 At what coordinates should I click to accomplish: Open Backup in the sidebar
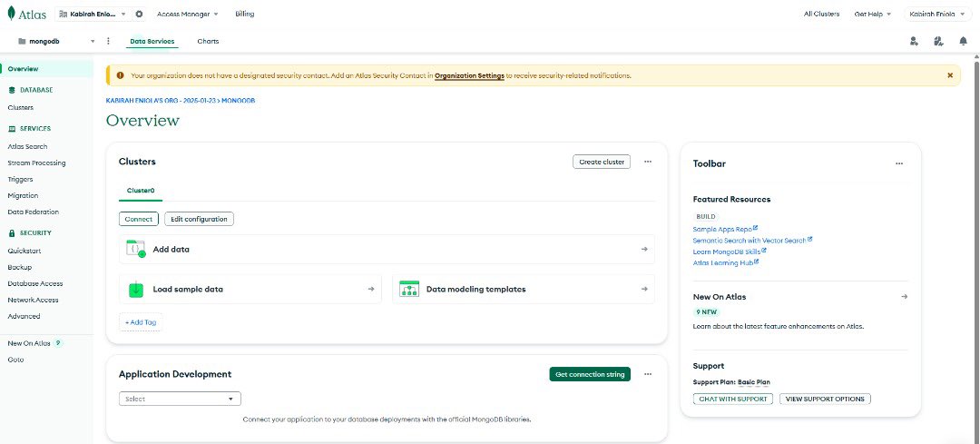click(19, 267)
